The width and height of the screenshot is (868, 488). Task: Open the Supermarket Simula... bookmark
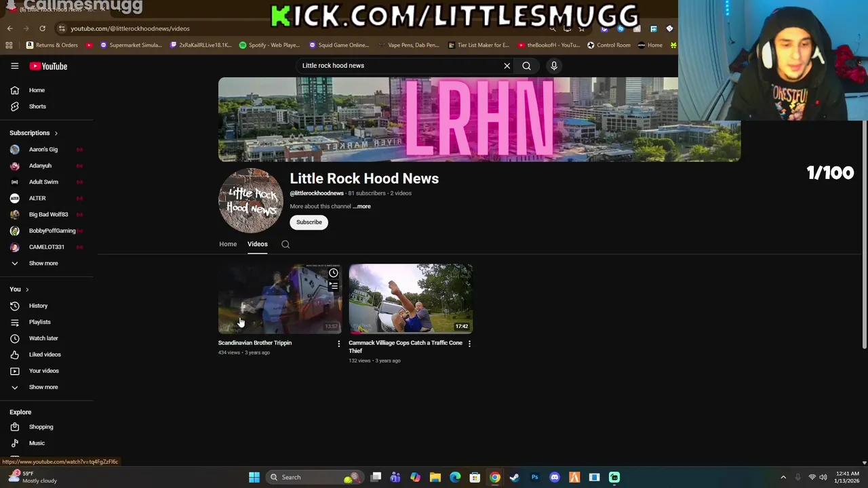coord(131,45)
